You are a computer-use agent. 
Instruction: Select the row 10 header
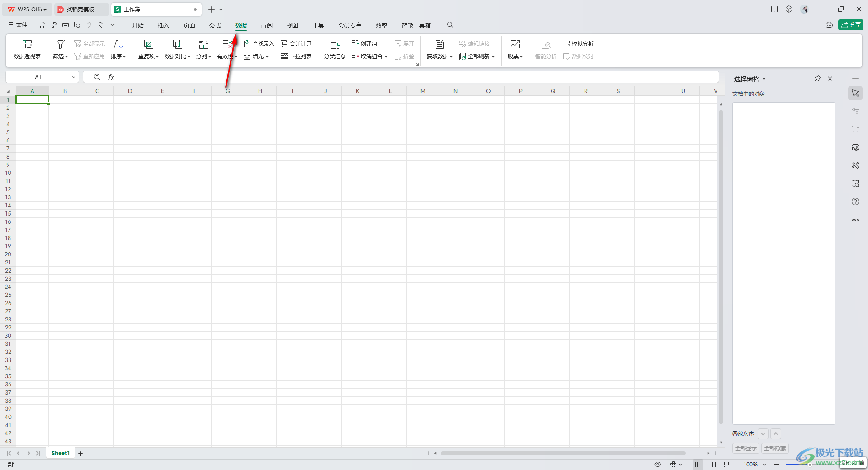pyautogui.click(x=8, y=173)
